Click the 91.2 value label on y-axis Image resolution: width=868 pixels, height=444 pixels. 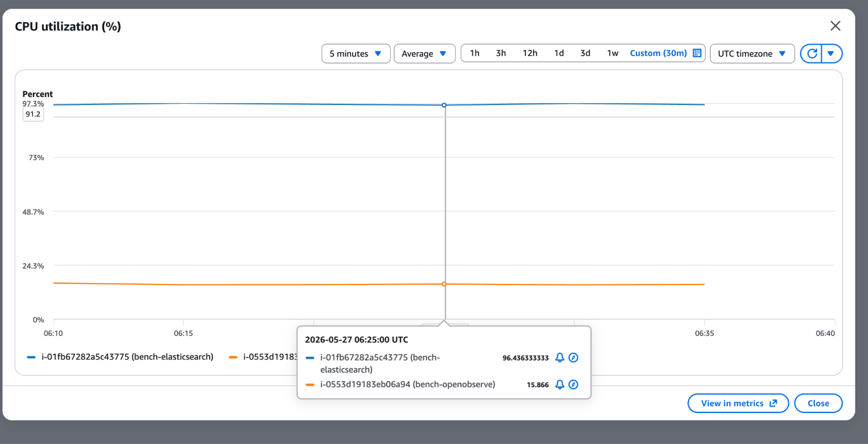coord(33,114)
